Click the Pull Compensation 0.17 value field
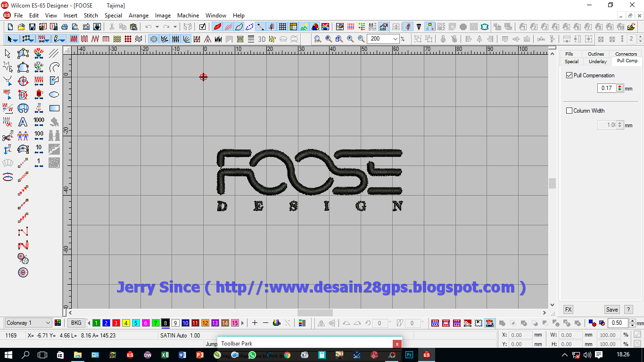Viewport: 644px width, 362px height. [x=607, y=88]
